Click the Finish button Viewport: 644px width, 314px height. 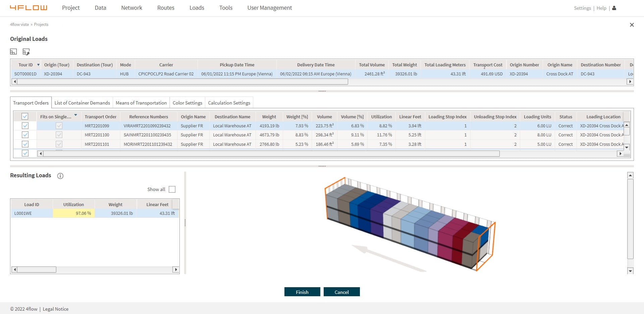tap(302, 292)
